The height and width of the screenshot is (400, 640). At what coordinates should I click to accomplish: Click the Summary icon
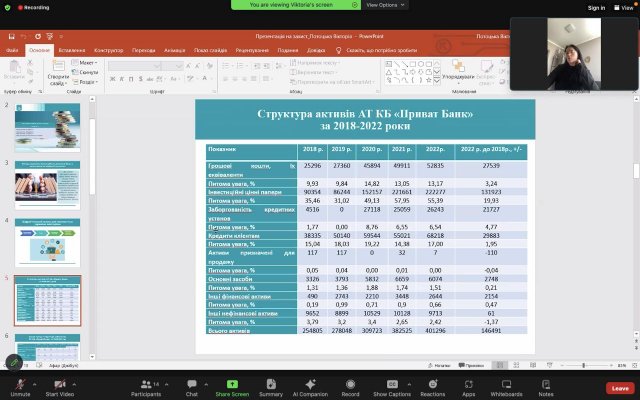[x=271, y=382]
